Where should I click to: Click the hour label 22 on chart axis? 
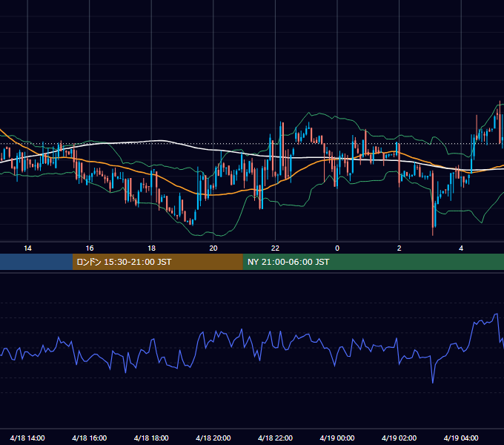(275, 248)
